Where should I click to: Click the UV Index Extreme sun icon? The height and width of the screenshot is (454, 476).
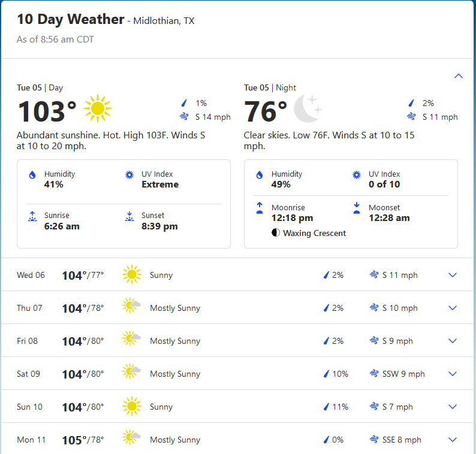click(129, 175)
